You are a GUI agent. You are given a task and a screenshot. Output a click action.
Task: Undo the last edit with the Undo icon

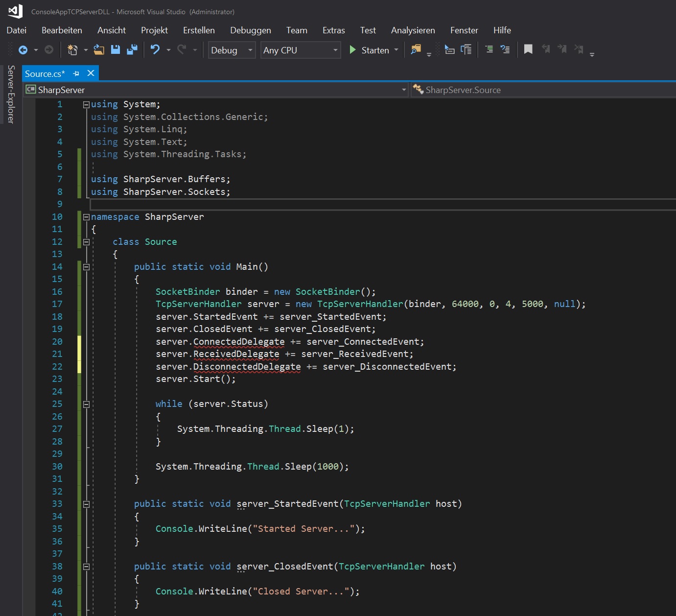pyautogui.click(x=155, y=50)
